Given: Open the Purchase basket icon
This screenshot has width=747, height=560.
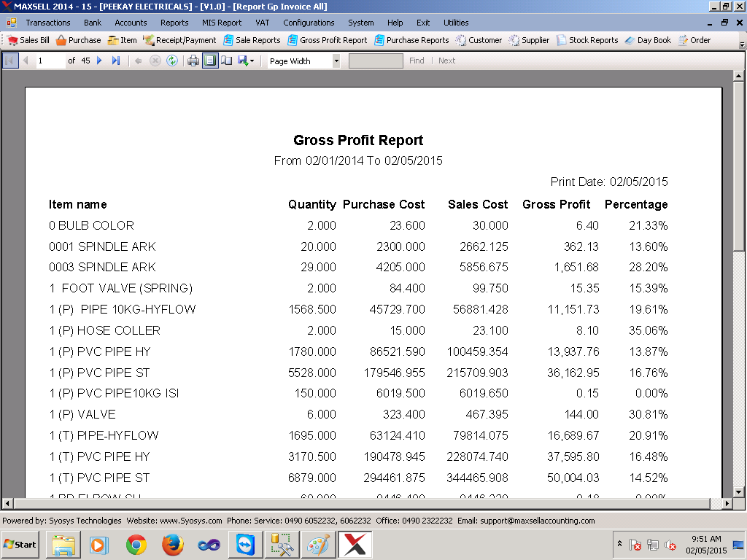Looking at the screenshot, I should click(61, 41).
